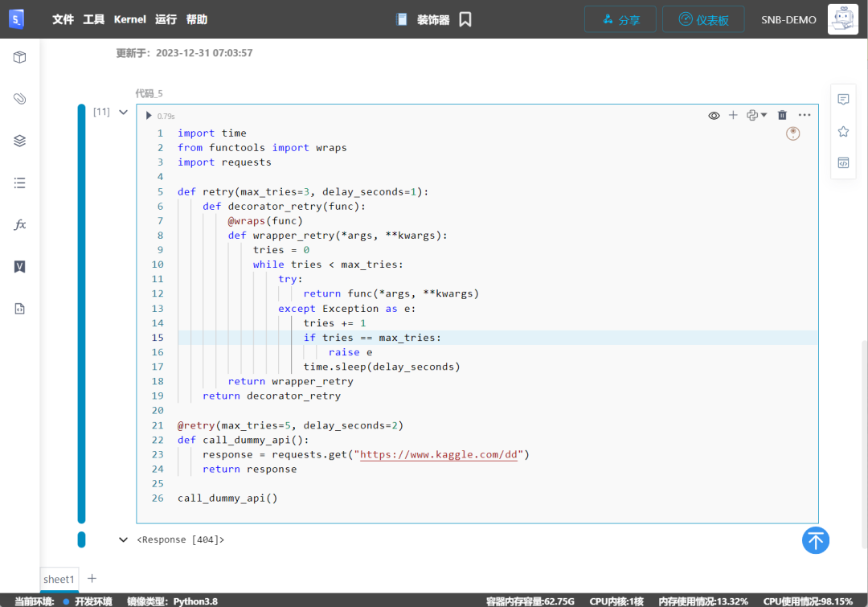Switch to the sheet1 tab
Image resolution: width=868 pixels, height=607 pixels.
pyautogui.click(x=59, y=579)
